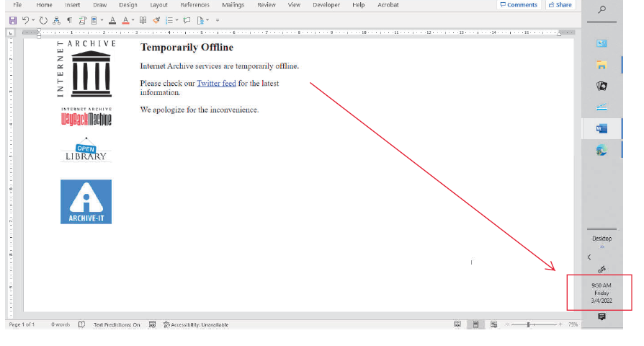Insert a new comment using toolbar bubble icon
Viewport: 644px width, 346px height.
pyautogui.click(x=187, y=20)
